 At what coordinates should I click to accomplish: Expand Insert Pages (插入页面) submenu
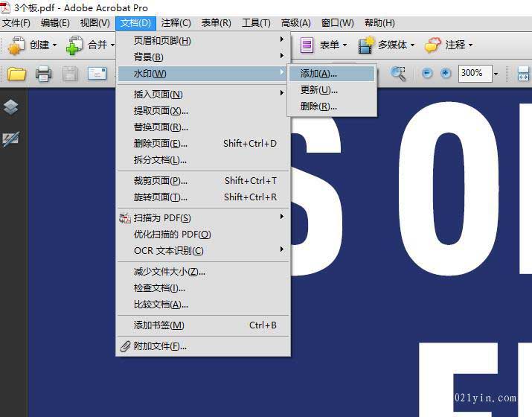203,94
